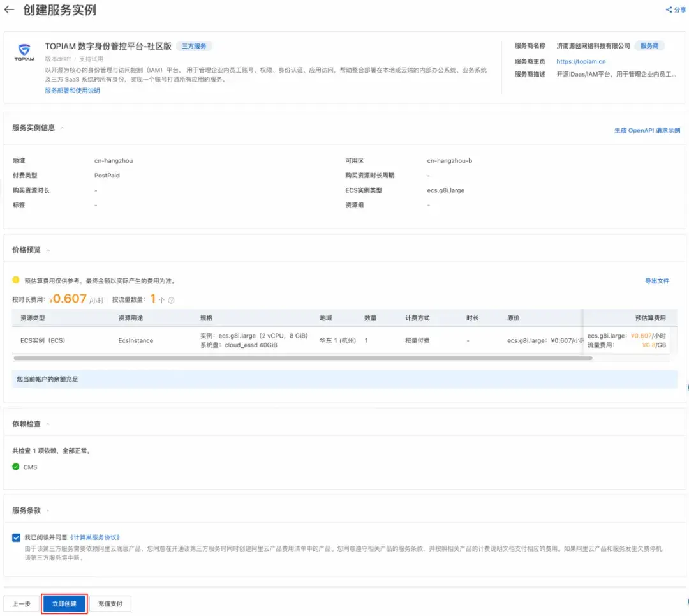Screen dimensions: 689x616
Task: Click the 三方服务 tag
Action: 194,46
